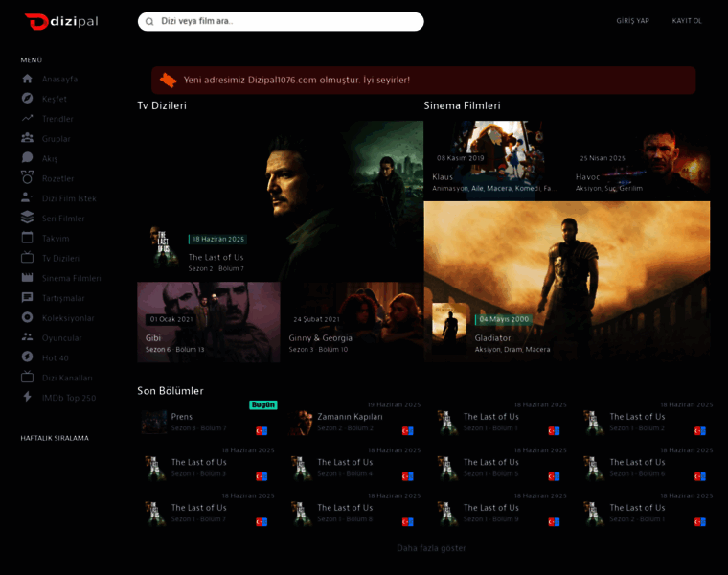
Task: Open The Last of Us featured banner
Action: 281,201
